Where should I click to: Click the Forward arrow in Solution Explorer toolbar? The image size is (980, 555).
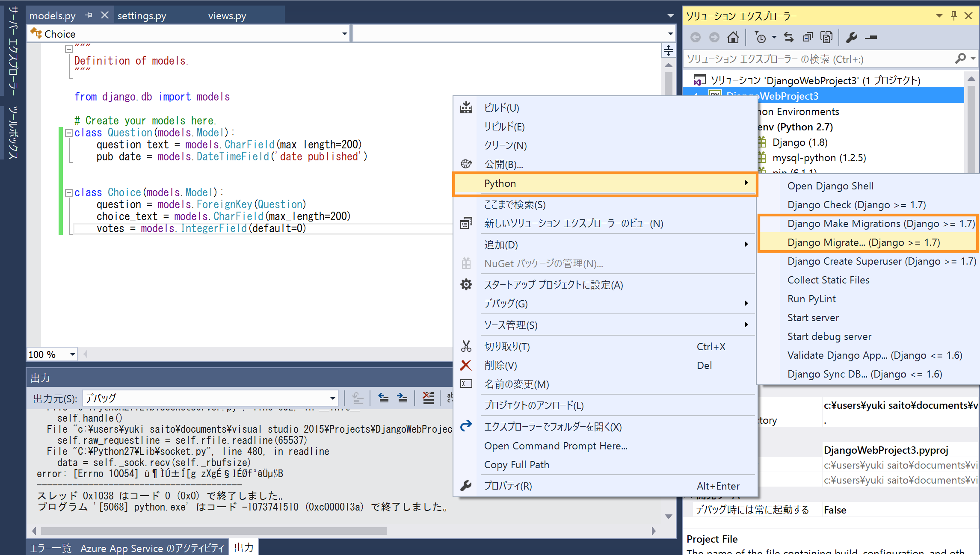714,38
